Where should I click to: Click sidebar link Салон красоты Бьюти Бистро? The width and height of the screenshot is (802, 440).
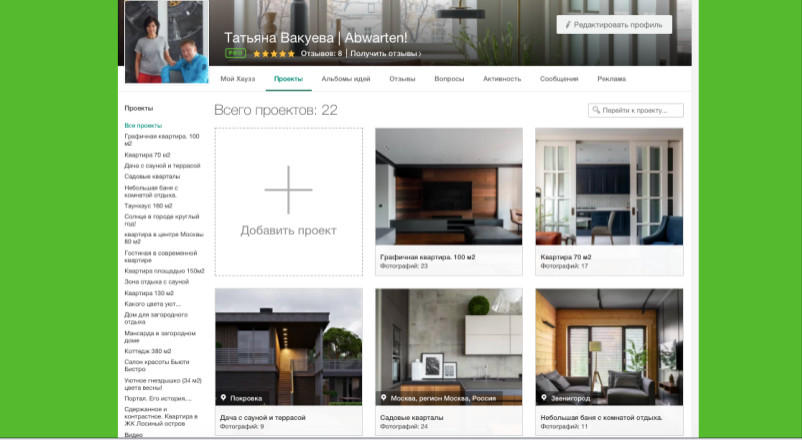pyautogui.click(x=157, y=365)
